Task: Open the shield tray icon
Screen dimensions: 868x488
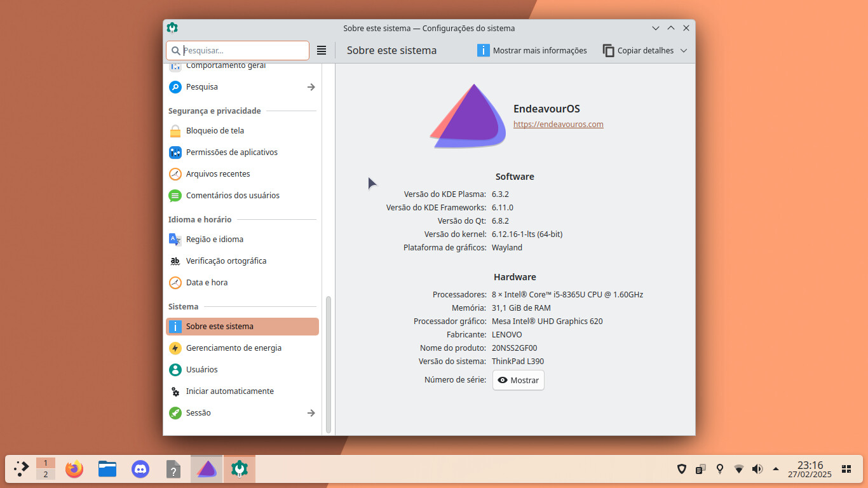Action: pyautogui.click(x=682, y=469)
